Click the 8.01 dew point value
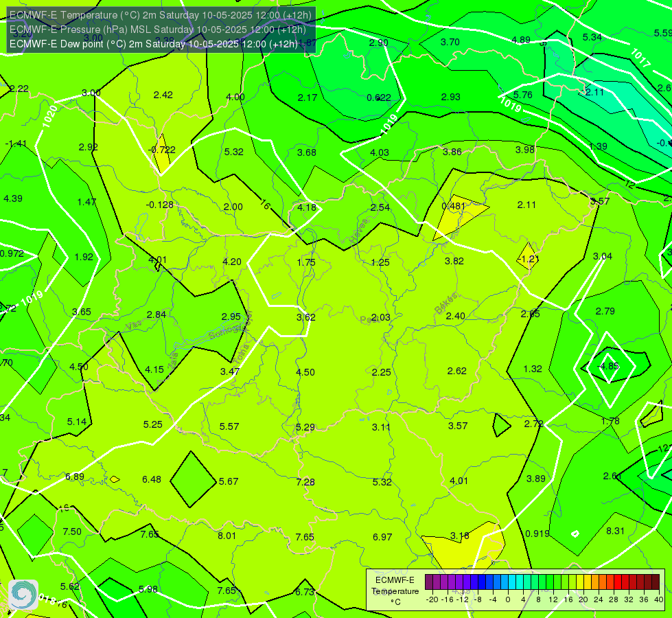The image size is (672, 618). (x=227, y=535)
